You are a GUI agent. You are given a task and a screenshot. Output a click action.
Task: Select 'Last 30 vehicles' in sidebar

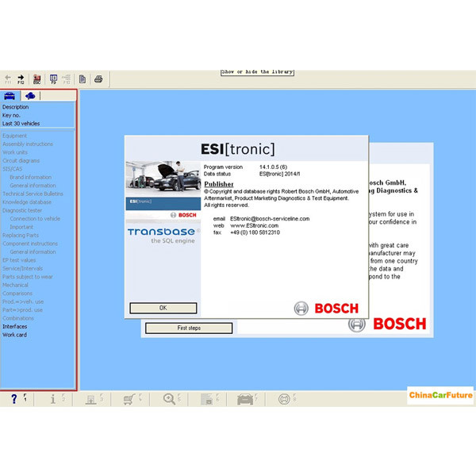pyautogui.click(x=21, y=123)
